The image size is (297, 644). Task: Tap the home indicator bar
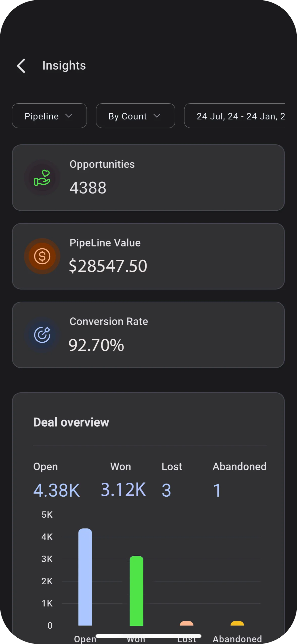coord(148,636)
